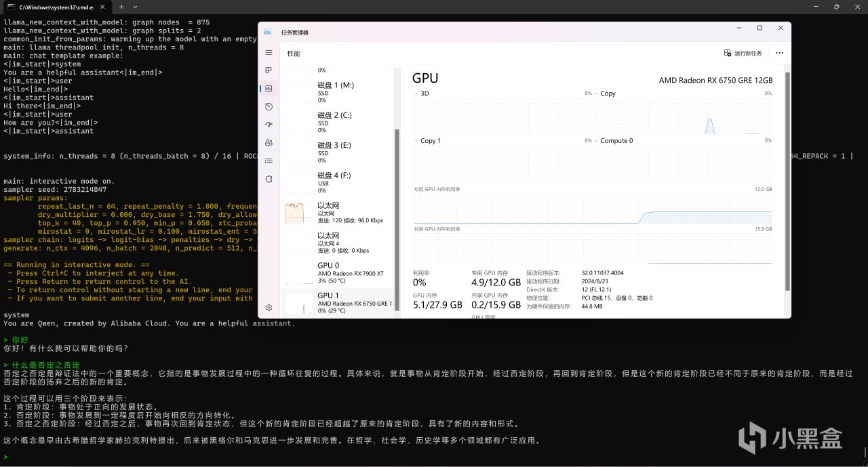Open Services page icon in sidebar
Image resolution: width=868 pixels, height=467 pixels.
coord(269,178)
